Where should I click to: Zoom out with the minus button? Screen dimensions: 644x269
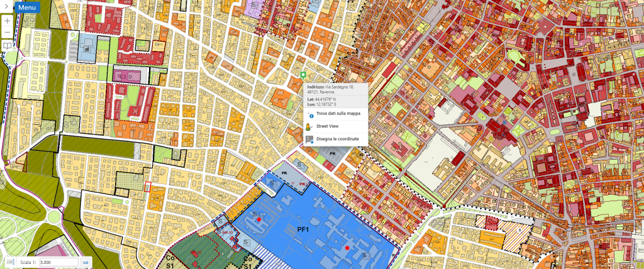click(8, 32)
